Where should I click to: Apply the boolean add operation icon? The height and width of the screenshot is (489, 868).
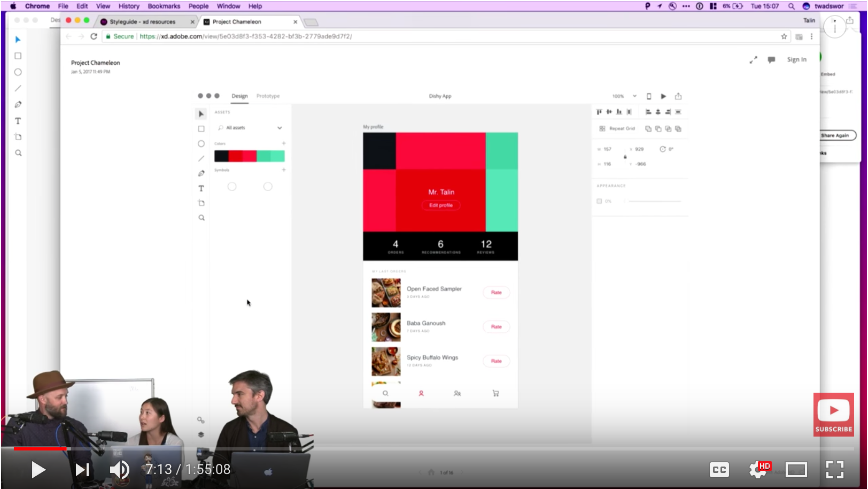pos(648,129)
